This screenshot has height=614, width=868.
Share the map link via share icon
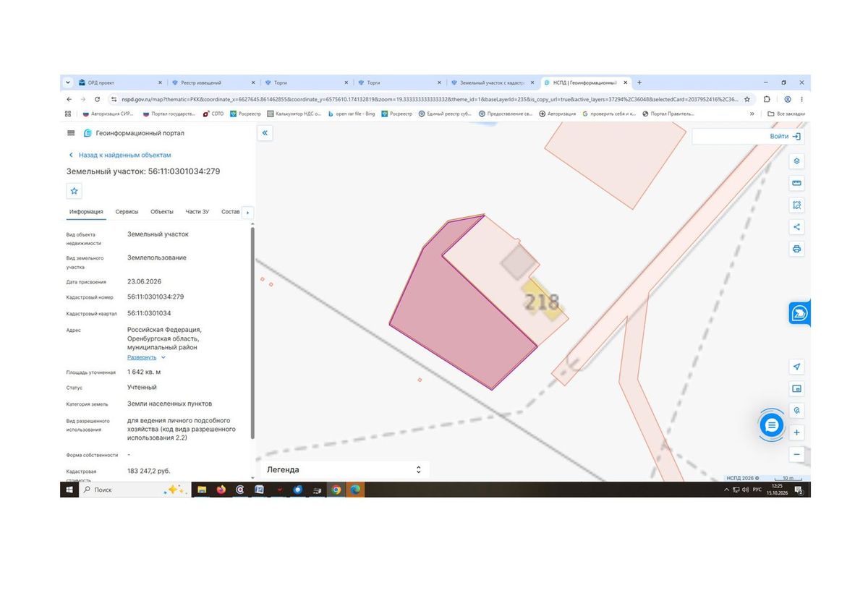(x=796, y=227)
